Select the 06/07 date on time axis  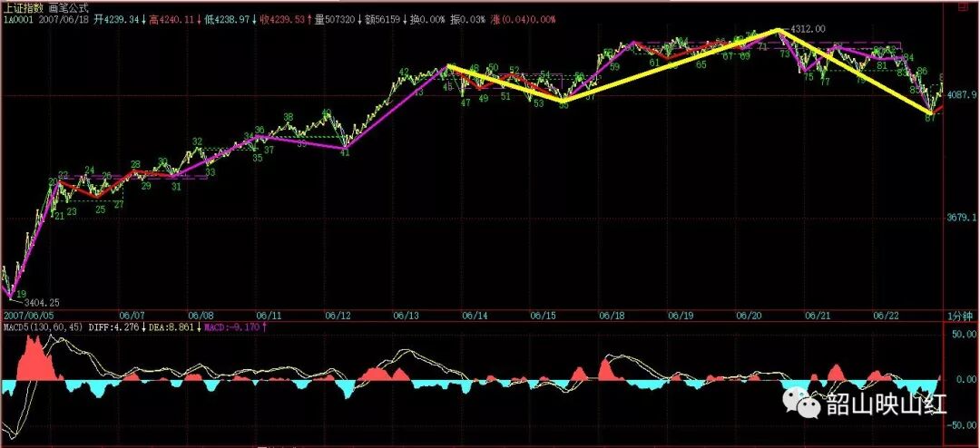click(x=133, y=317)
